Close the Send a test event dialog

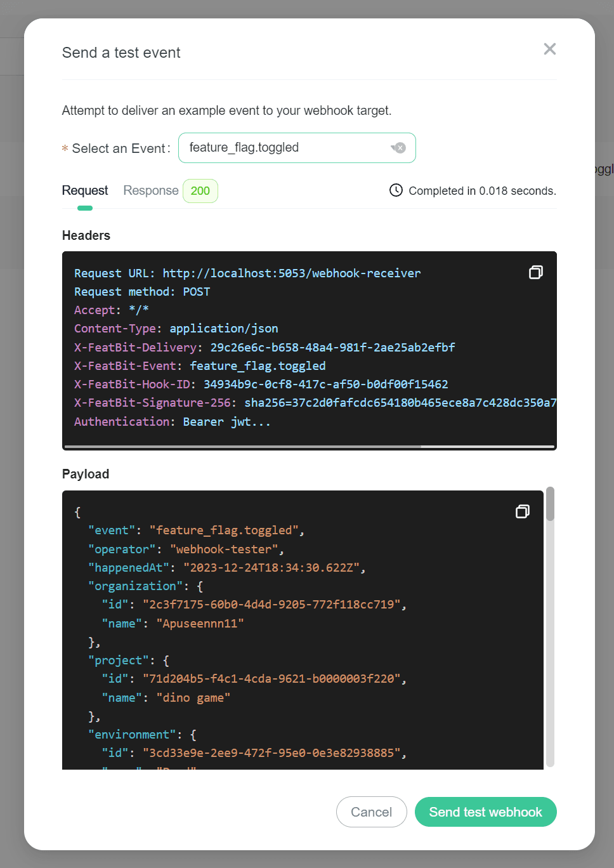point(549,49)
